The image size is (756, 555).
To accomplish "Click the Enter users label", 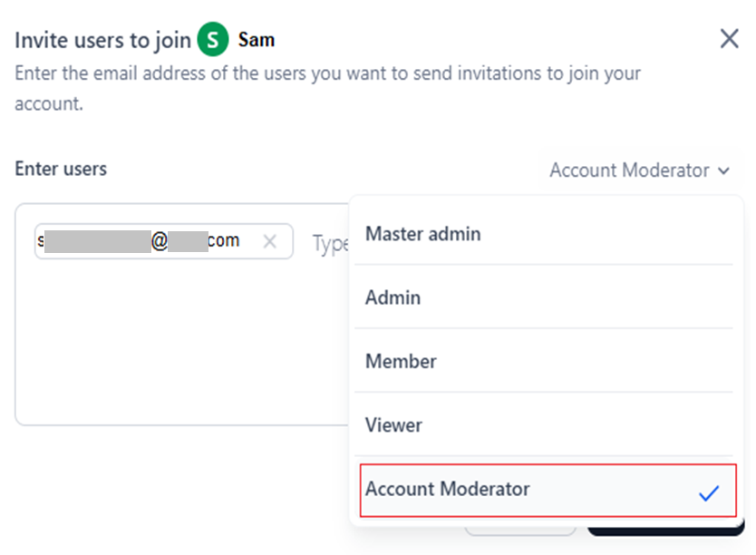I will [61, 169].
